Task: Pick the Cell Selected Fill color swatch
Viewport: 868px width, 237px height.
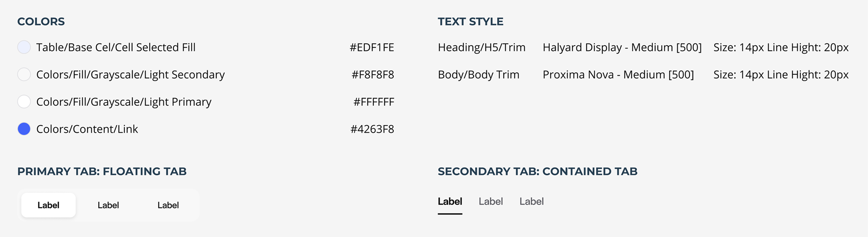Action: coord(24,47)
